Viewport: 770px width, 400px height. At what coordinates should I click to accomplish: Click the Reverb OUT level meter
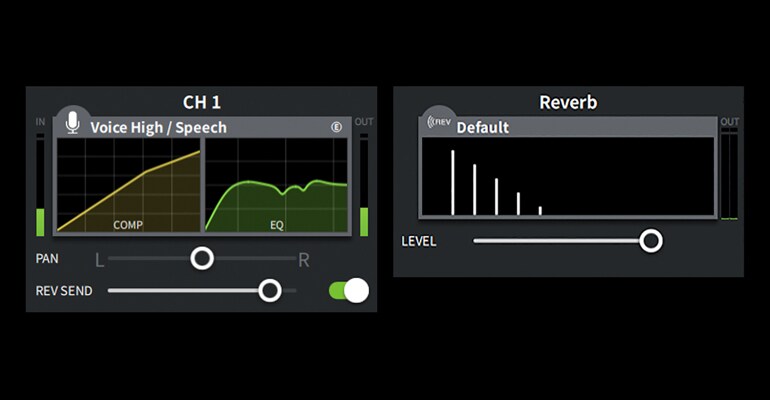pyautogui.click(x=729, y=175)
